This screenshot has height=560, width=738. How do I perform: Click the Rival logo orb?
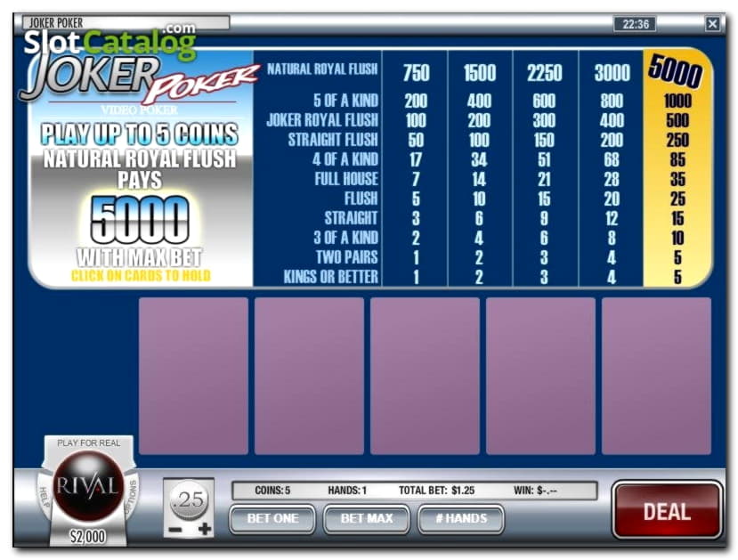[x=88, y=485]
